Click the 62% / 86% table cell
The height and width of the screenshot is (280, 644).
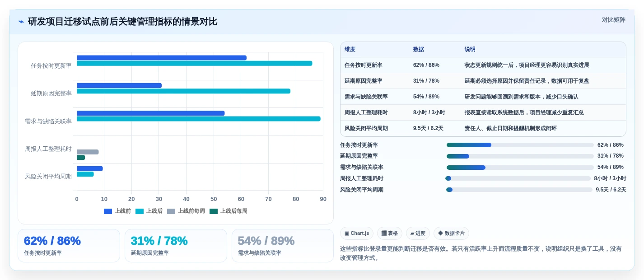pos(426,65)
